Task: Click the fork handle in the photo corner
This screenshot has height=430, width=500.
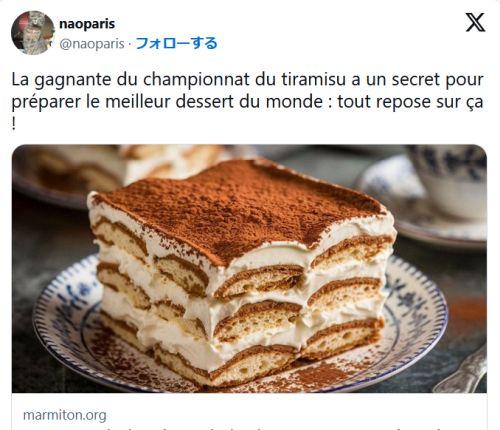Action: point(463,372)
